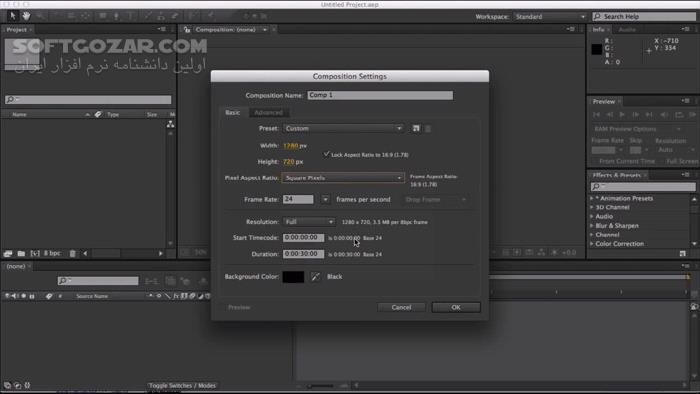Viewport: 700px width, 394px height.
Task: Select the Project panel tab
Action: (x=17, y=29)
